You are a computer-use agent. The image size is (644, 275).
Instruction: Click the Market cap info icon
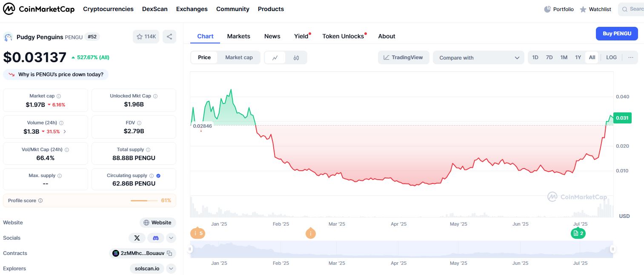pyautogui.click(x=59, y=96)
